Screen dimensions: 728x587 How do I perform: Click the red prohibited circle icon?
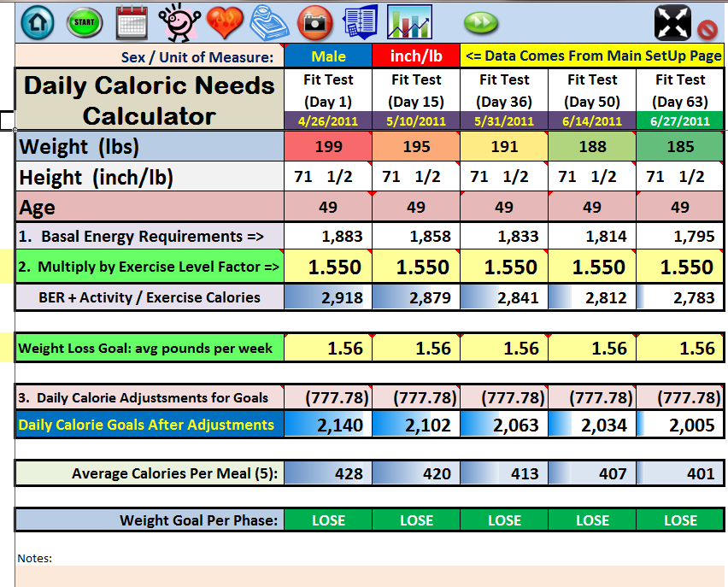click(707, 29)
